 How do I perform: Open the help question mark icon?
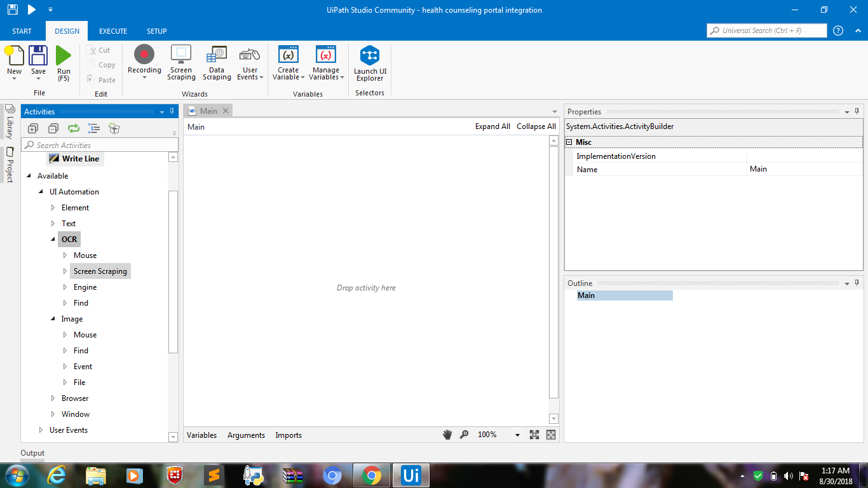[x=838, y=30]
